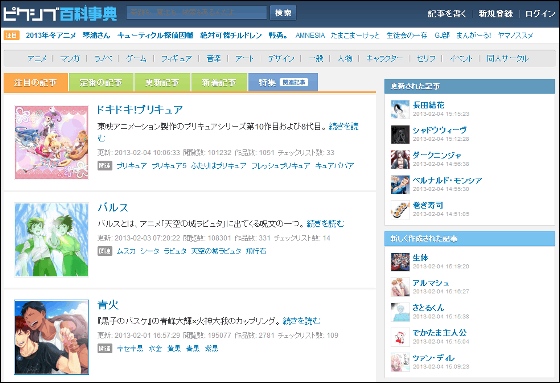Open the バルス article title
This screenshot has height=383, width=560.
pyautogui.click(x=113, y=207)
